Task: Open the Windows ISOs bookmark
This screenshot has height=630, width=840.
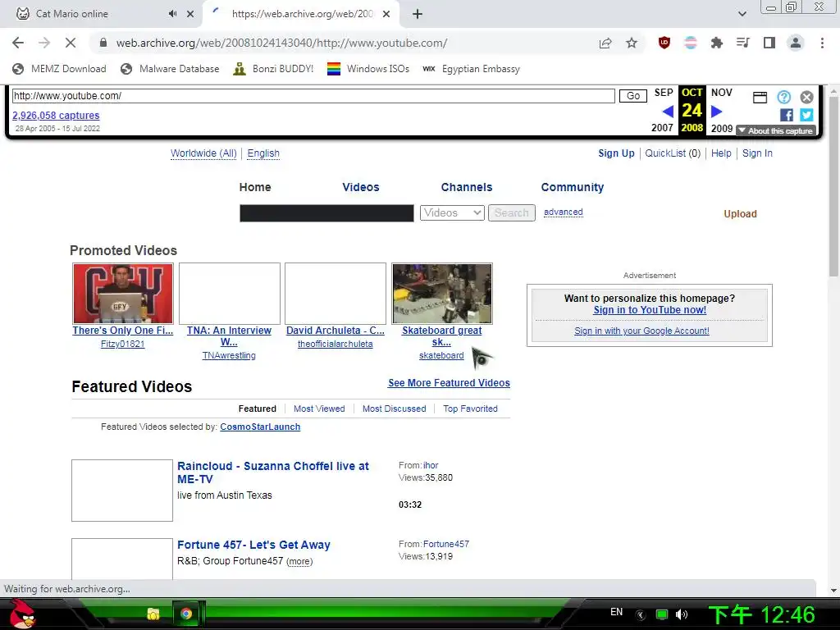Action: click(368, 69)
